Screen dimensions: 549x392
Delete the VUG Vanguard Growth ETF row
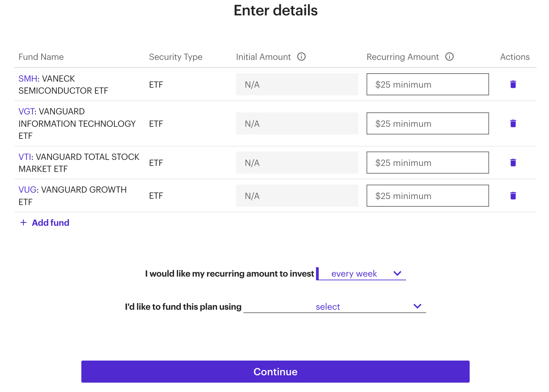[513, 196]
